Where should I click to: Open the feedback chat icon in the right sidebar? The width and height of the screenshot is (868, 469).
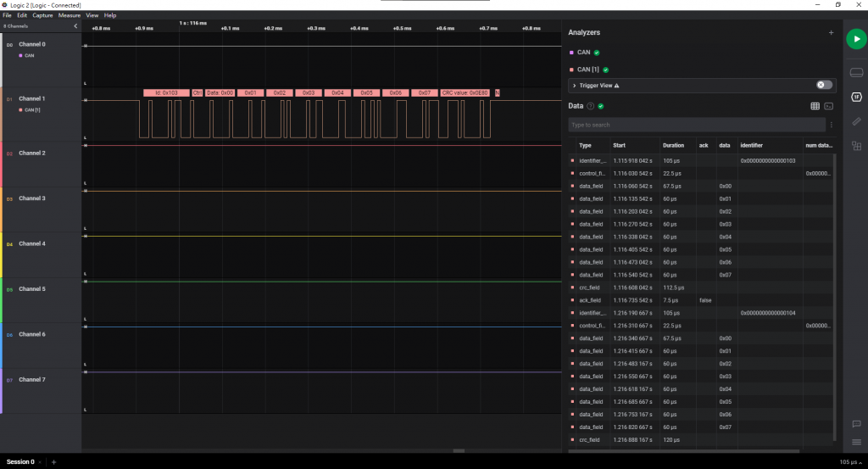pyautogui.click(x=856, y=424)
